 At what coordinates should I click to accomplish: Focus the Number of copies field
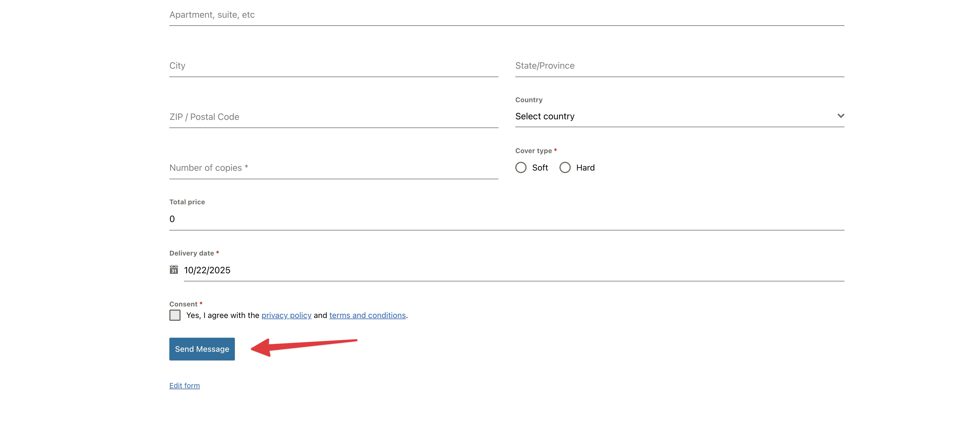point(333,168)
